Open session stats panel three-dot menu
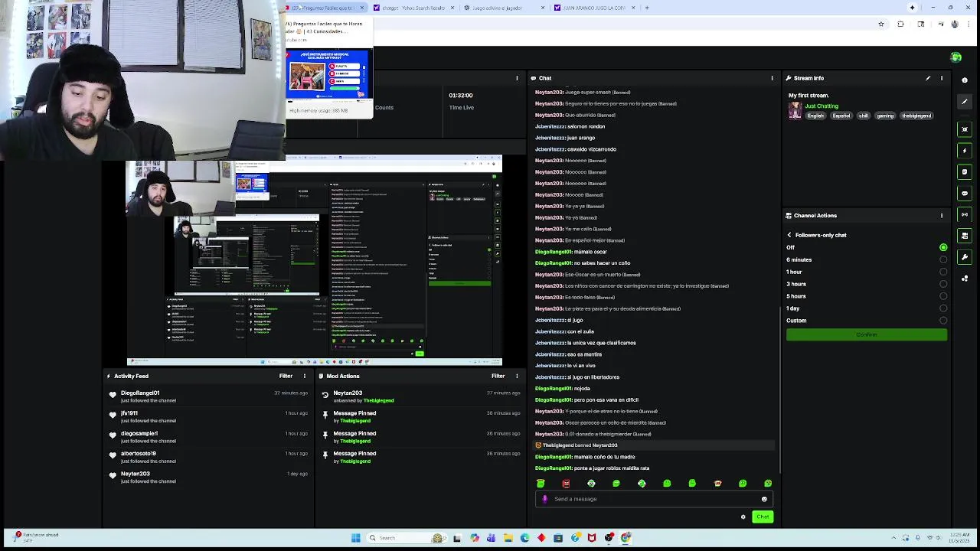This screenshot has height=551, width=980. pos(517,78)
